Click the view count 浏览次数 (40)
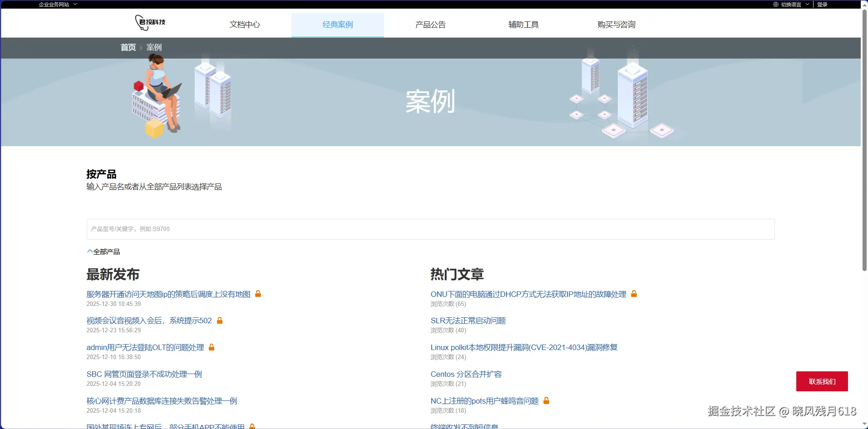This screenshot has width=868, height=429. [x=449, y=330]
